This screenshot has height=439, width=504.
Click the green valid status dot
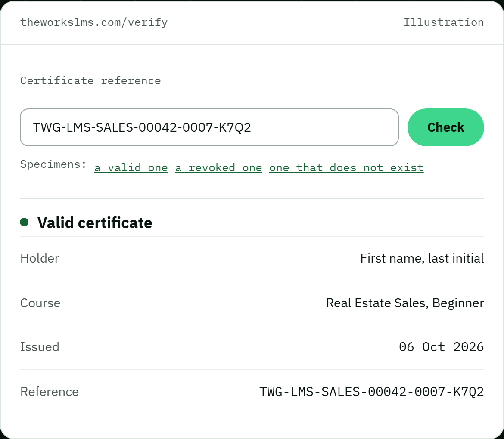tap(24, 222)
